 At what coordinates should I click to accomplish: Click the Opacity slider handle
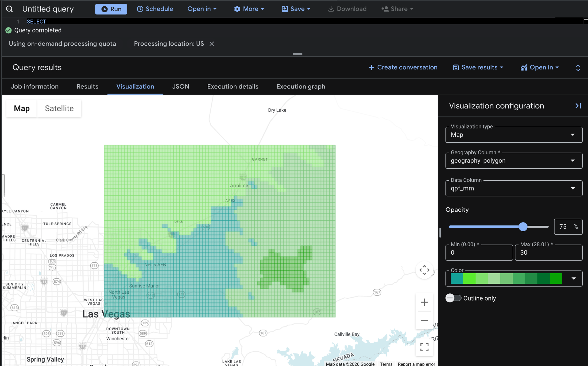(523, 227)
